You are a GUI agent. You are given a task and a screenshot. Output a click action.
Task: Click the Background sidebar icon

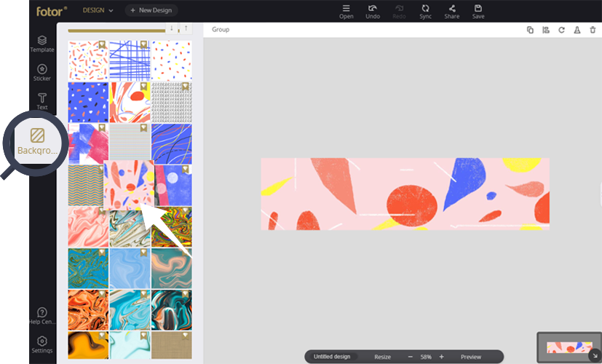[37, 140]
